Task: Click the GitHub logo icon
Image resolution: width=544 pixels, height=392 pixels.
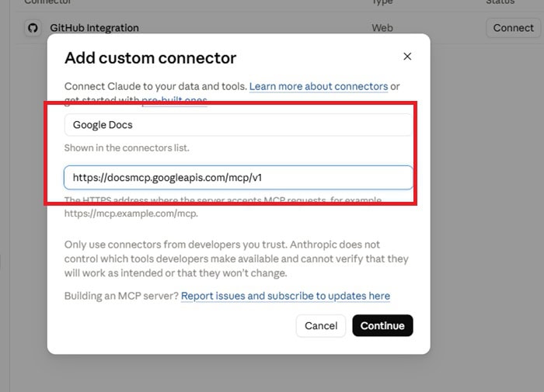Action: click(x=33, y=28)
